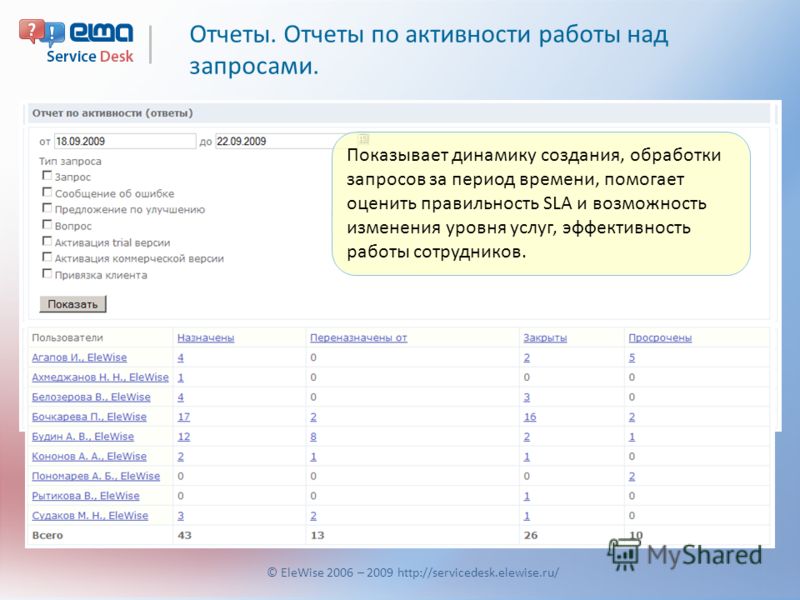Click the ELMA Service Desk logo
This screenshot has width=800, height=600.
pos(77,42)
